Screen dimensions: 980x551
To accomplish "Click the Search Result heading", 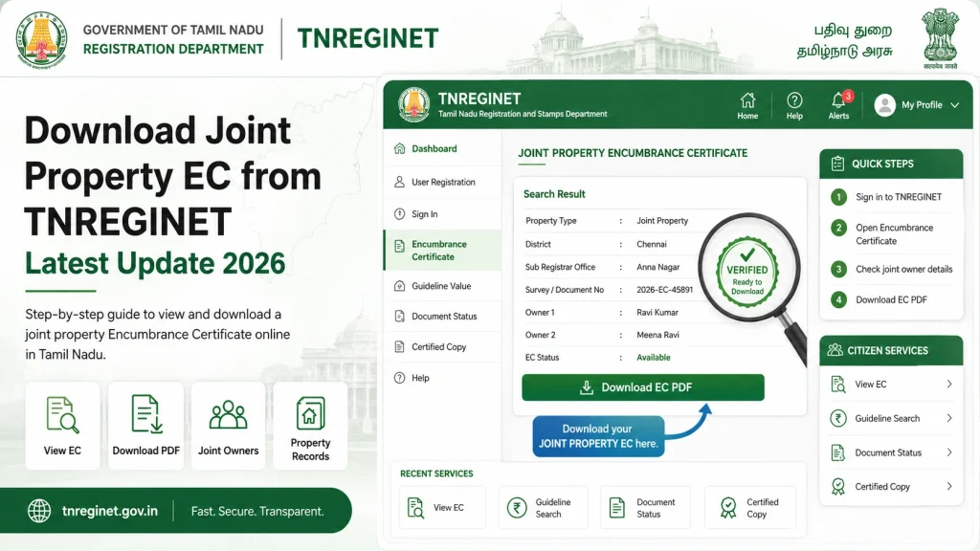I will (x=554, y=194).
